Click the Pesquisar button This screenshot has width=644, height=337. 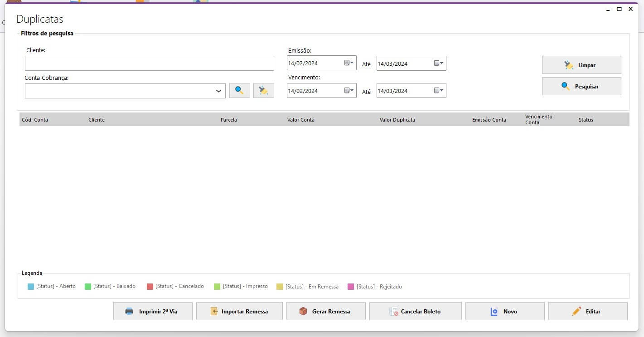[581, 86]
